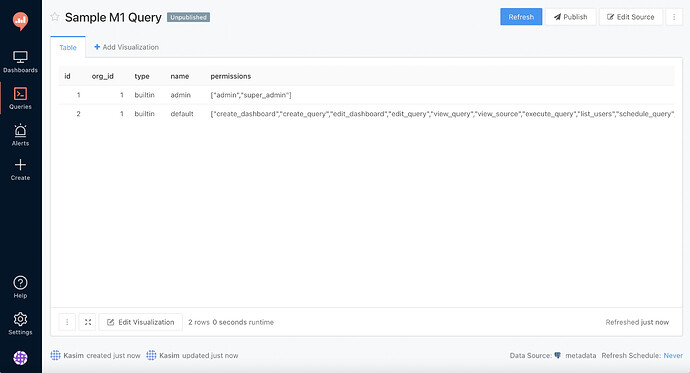
Task: Select the Table visualization tab
Action: click(x=68, y=47)
